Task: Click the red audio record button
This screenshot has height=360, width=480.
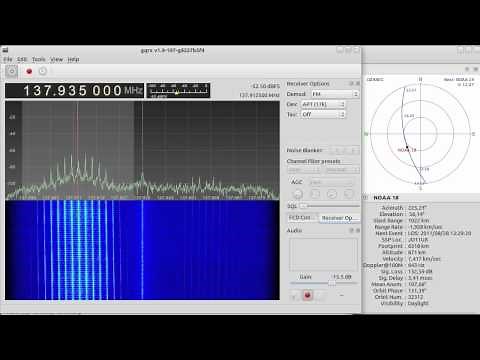Action: coord(308,295)
